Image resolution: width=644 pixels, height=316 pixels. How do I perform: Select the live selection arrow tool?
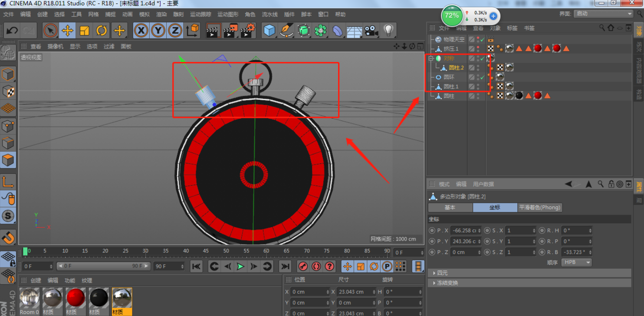click(50, 31)
